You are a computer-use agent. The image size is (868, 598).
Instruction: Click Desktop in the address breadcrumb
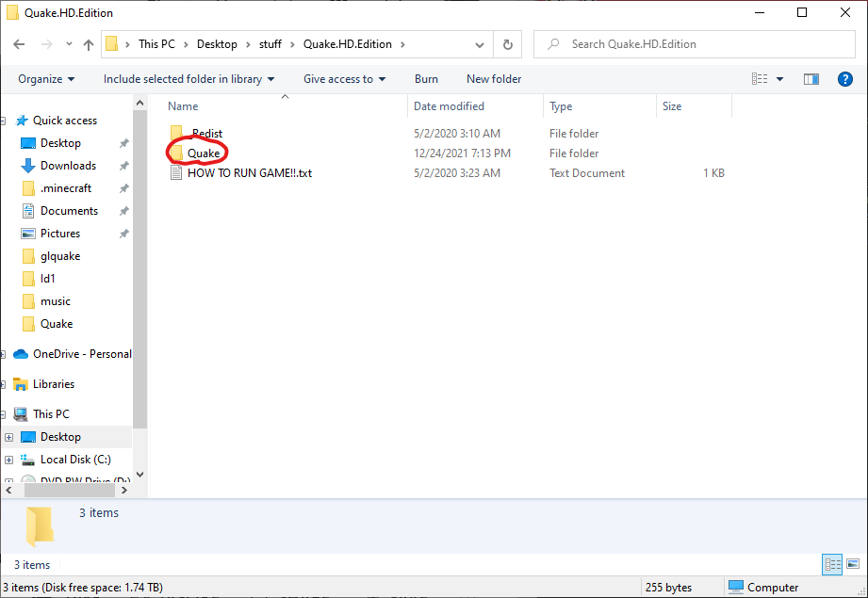(x=217, y=44)
